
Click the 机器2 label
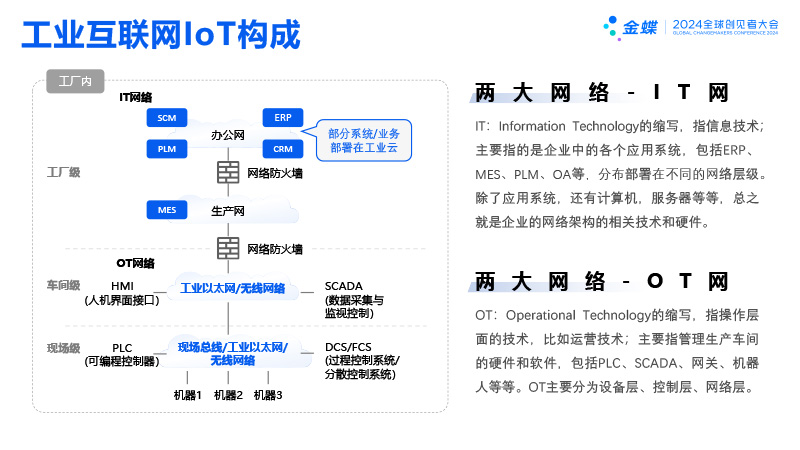[228, 395]
